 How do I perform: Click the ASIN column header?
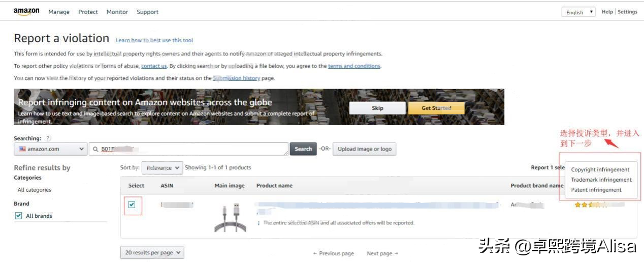click(x=167, y=186)
